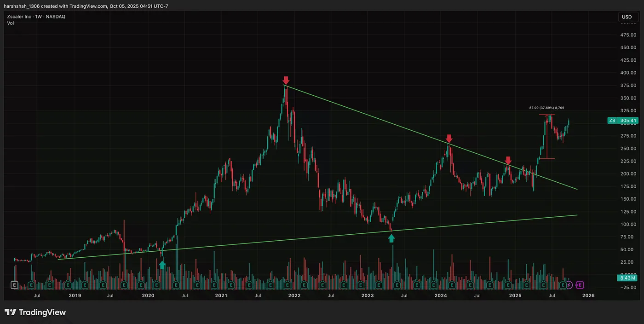Click the 2020 time axis label
This screenshot has height=324, width=644.
tap(148, 295)
